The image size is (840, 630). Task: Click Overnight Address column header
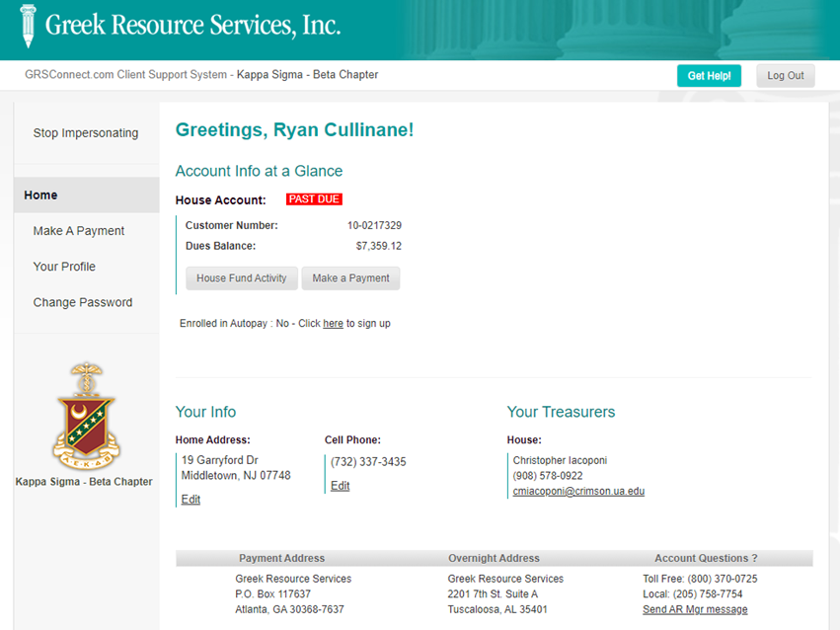tap(494, 558)
